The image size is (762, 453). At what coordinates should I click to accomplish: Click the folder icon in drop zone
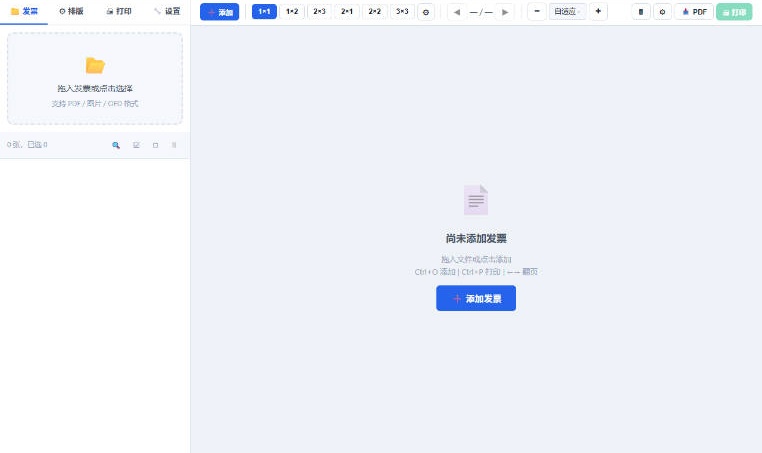point(95,65)
